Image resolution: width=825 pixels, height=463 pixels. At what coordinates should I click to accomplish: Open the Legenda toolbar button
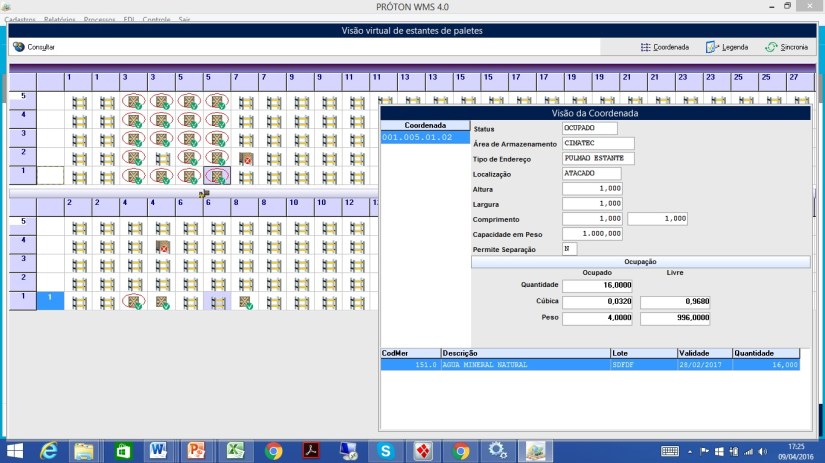[727, 47]
